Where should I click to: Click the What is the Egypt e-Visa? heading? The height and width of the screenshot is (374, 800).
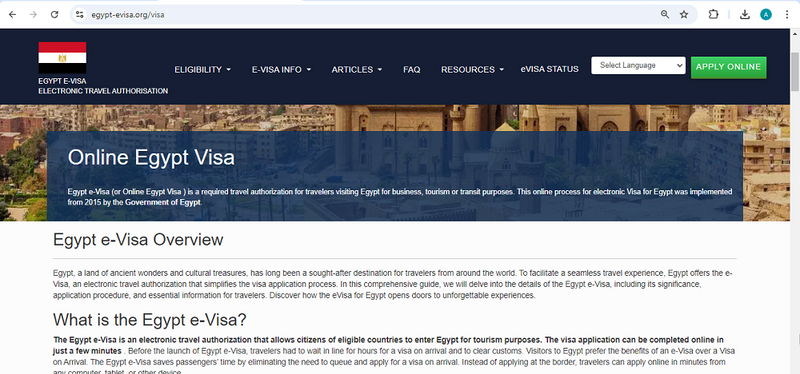coord(150,320)
